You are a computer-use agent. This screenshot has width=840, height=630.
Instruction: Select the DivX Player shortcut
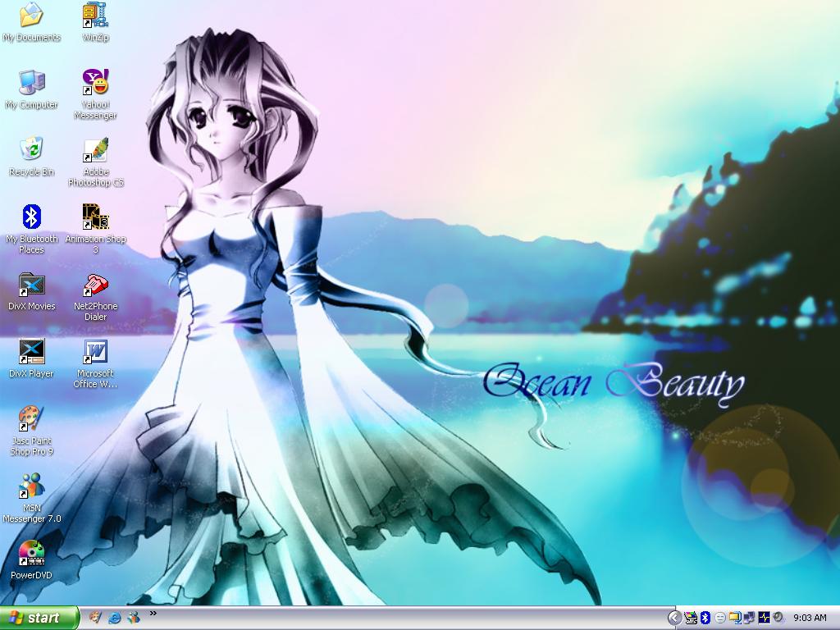click(x=32, y=358)
